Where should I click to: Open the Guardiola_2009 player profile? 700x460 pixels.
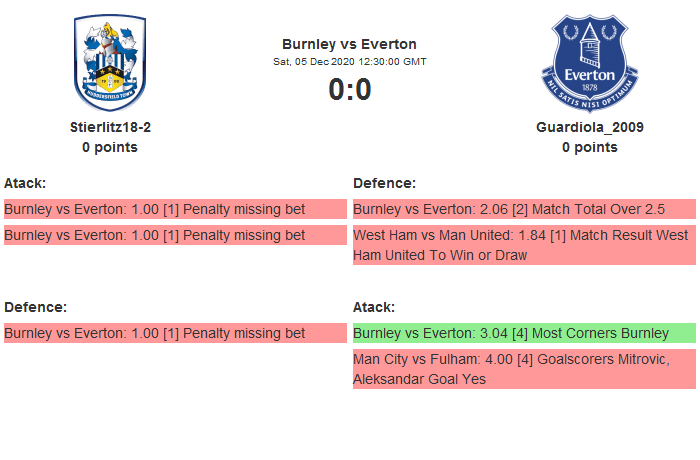point(589,127)
